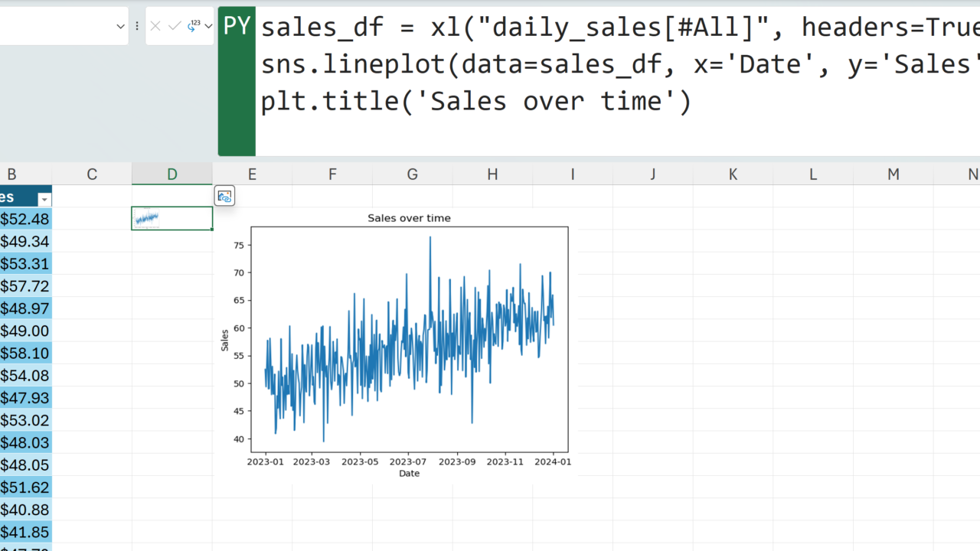This screenshot has height=551, width=980.
Task: Select column J header
Action: coord(653,174)
